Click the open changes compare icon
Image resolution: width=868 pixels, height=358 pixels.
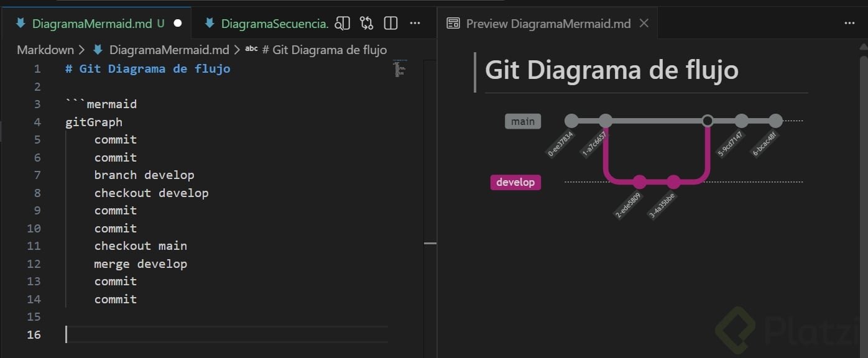click(x=367, y=24)
